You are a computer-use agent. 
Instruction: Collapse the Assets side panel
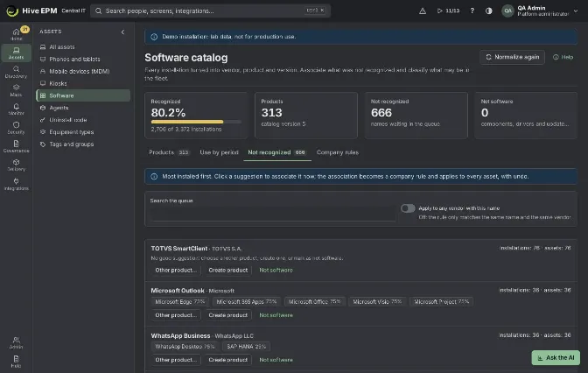click(122, 32)
